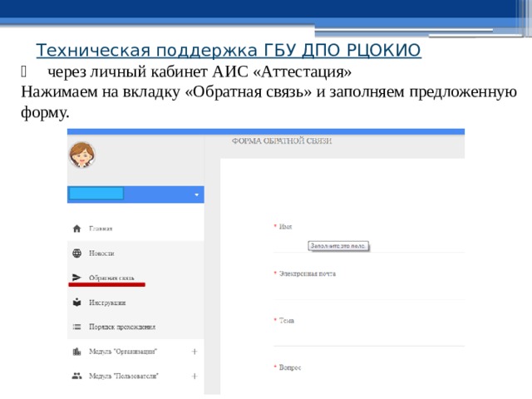This screenshot has width=532, height=399.
Task: Open the Инструкции menu item
Action: click(x=107, y=303)
